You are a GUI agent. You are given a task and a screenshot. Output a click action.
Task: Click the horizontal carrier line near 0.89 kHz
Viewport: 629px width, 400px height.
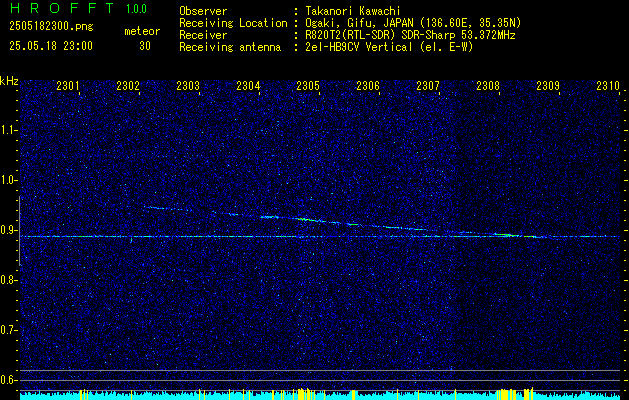pos(319,236)
